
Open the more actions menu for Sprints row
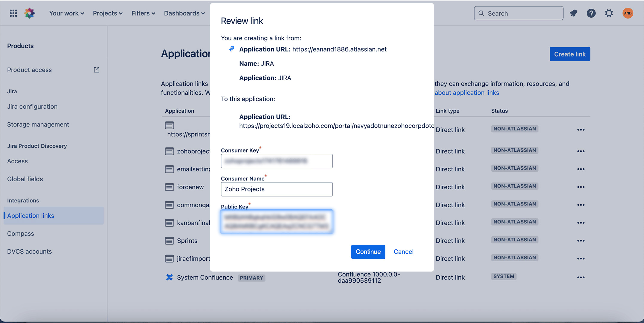click(x=581, y=241)
